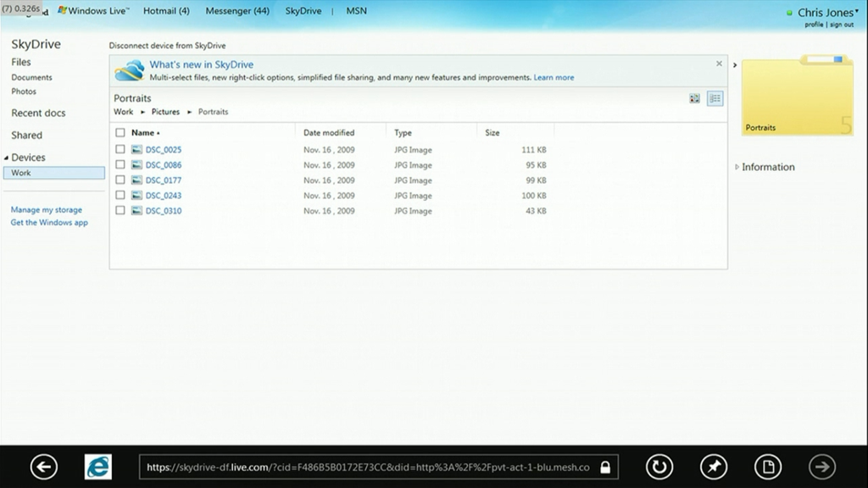This screenshot has width=868, height=488.
Task: Open SkyDrive from the top bar
Action: [x=303, y=11]
